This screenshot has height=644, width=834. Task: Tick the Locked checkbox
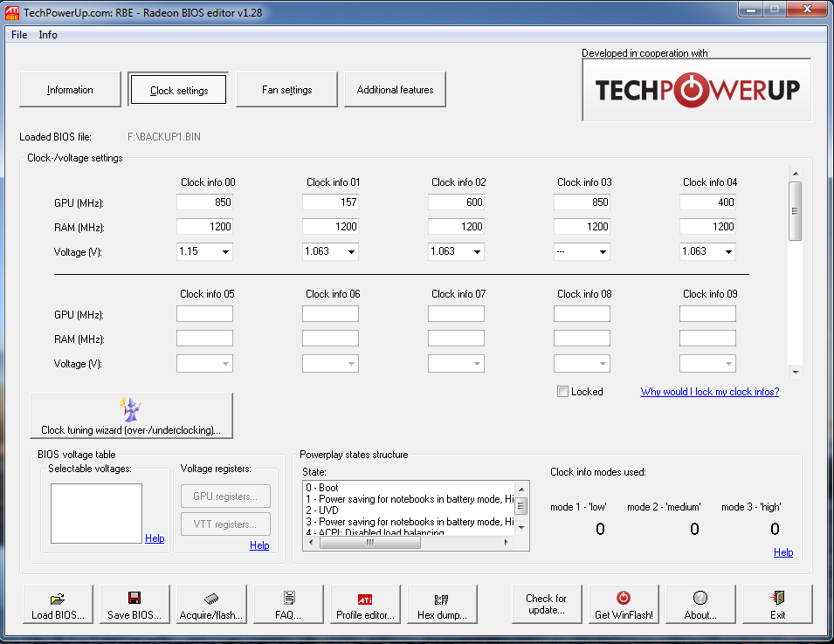click(x=562, y=392)
